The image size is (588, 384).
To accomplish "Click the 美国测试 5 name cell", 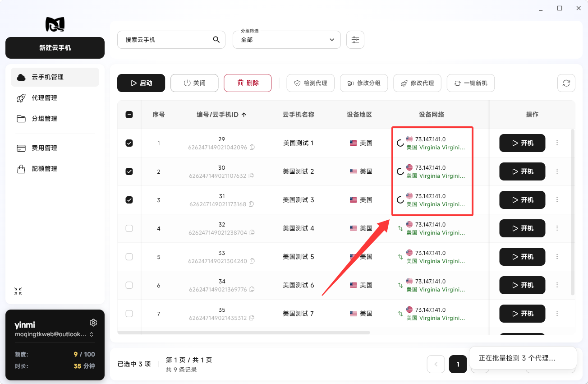I will [x=299, y=257].
